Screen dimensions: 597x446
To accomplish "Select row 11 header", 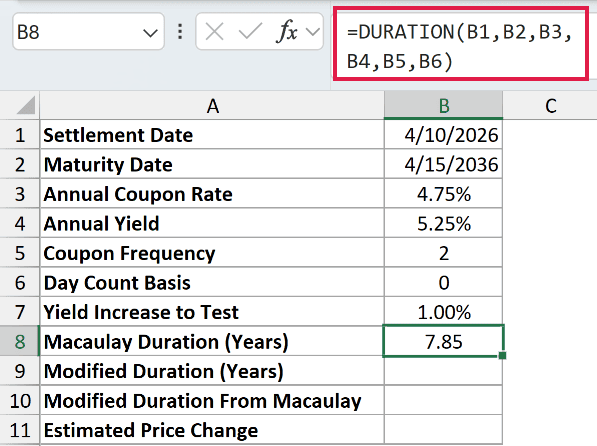I will click(x=20, y=430).
